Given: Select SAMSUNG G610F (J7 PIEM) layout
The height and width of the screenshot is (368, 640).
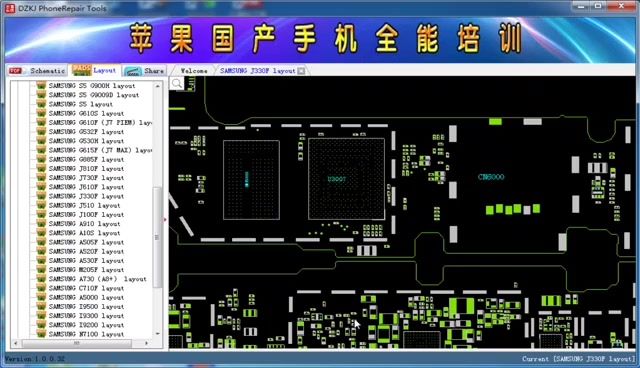Looking at the screenshot, I should (100, 122).
